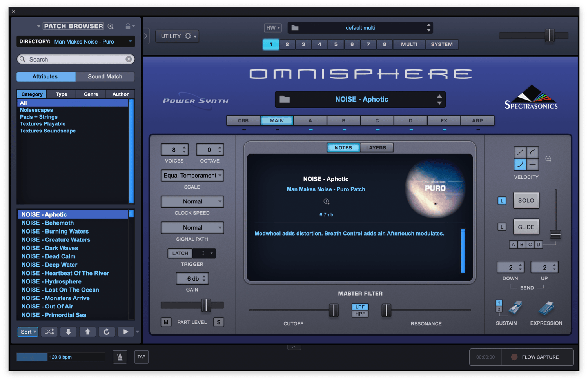Click inside the patch Search field

[x=76, y=59]
